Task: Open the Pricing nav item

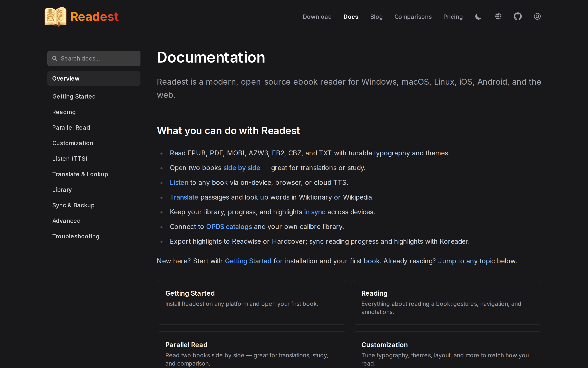Action: (453, 17)
